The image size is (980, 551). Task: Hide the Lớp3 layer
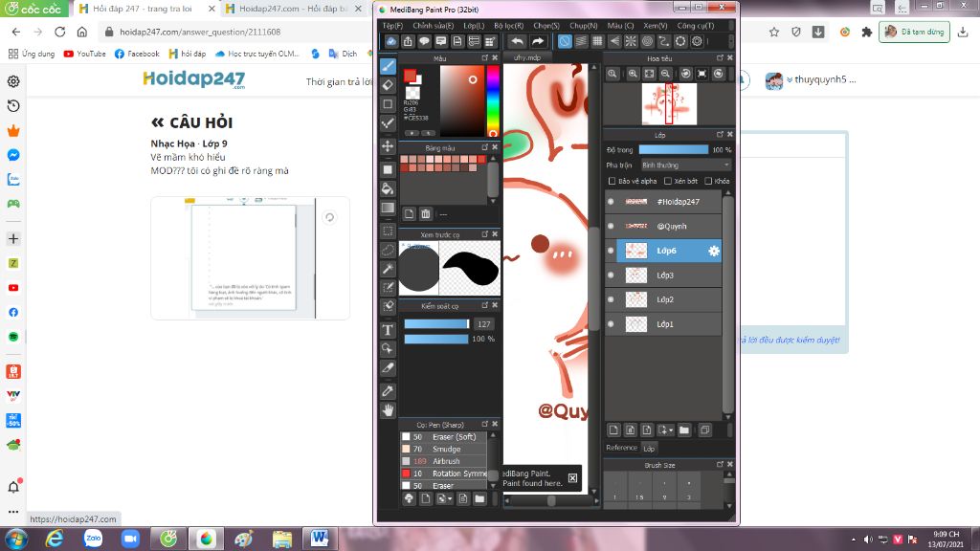pyautogui.click(x=611, y=275)
